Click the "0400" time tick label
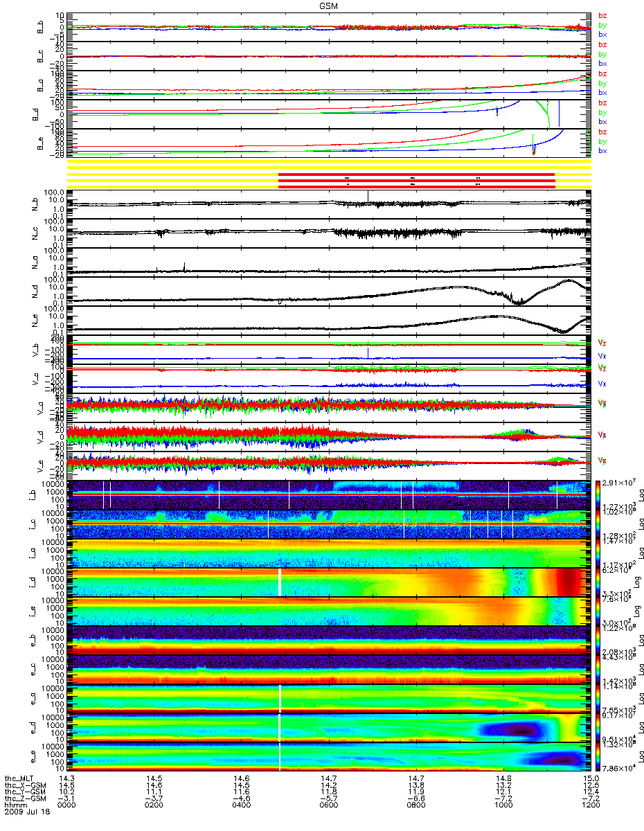This screenshot has width=644, height=831. (x=242, y=806)
